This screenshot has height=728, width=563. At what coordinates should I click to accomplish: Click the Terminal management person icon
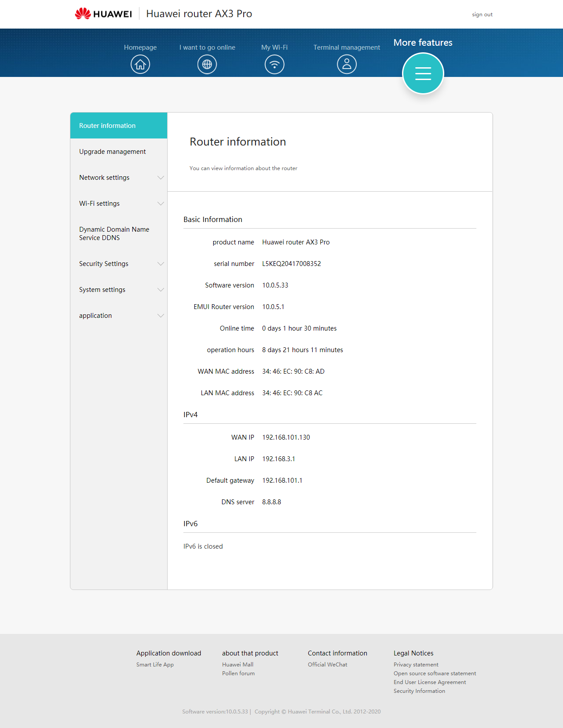point(347,64)
